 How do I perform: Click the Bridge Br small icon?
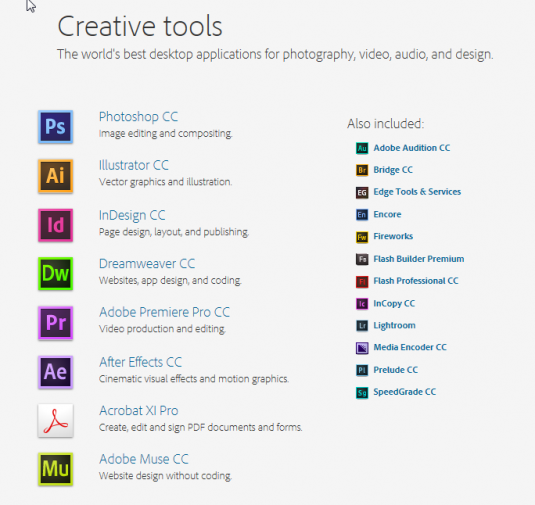click(362, 170)
